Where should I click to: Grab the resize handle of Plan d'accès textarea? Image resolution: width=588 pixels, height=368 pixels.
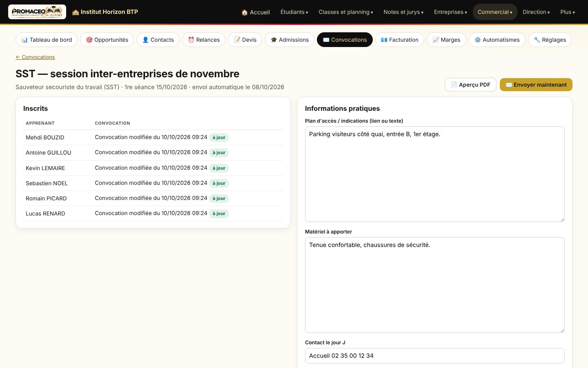click(562, 219)
